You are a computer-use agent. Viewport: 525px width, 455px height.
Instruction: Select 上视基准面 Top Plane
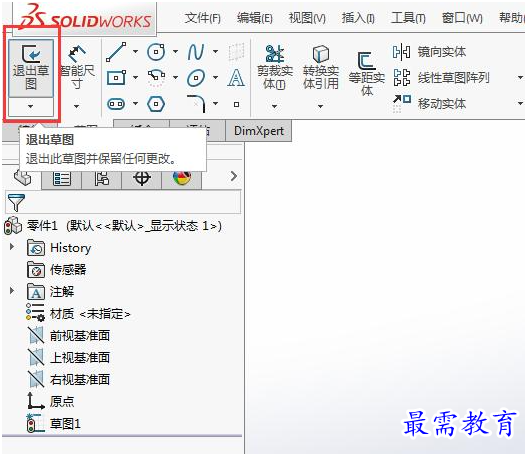click(x=69, y=358)
